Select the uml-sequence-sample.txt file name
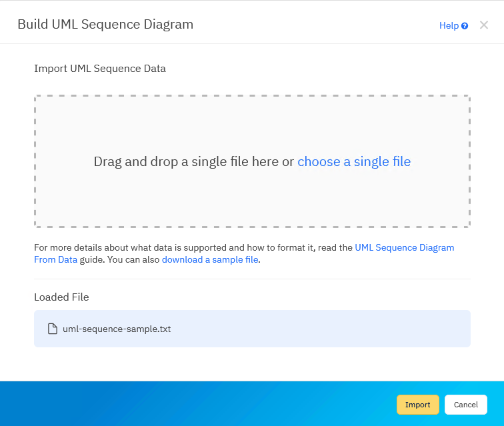This screenshot has height=426, width=504. tap(117, 329)
